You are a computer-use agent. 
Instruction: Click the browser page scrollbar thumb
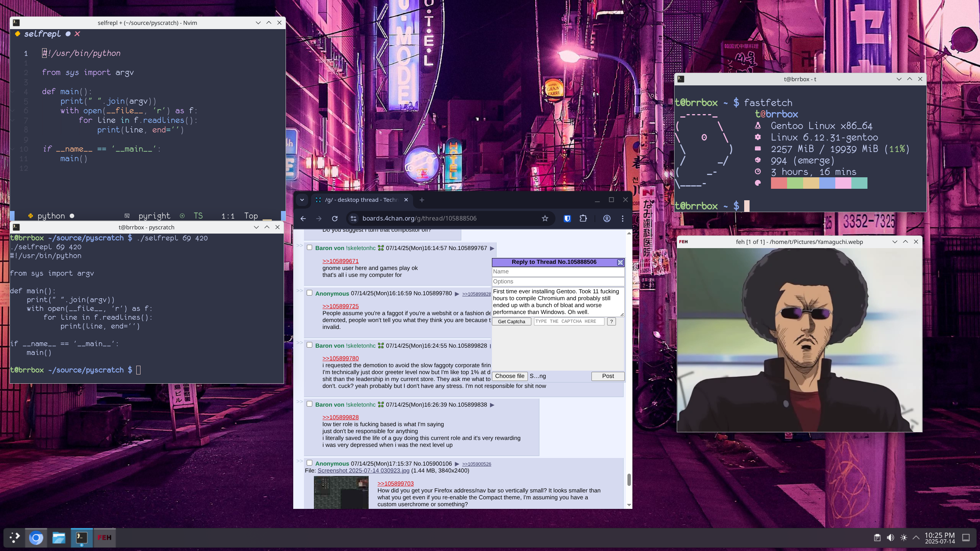click(x=629, y=479)
